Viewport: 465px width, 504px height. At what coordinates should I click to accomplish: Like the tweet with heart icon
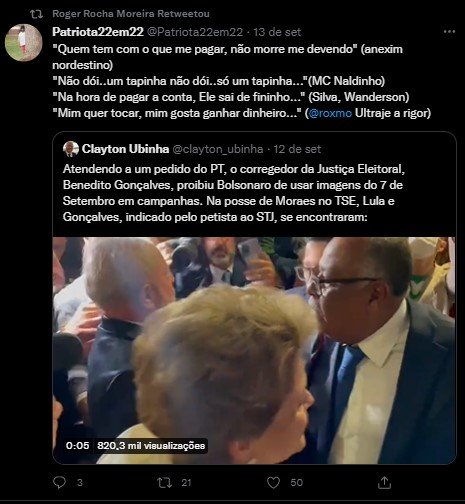pos(273,482)
